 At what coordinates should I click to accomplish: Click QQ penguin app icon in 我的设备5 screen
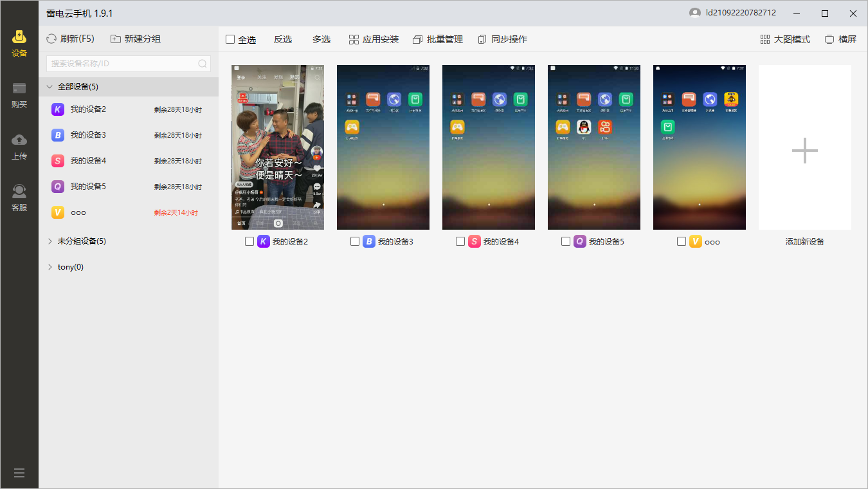pos(584,127)
